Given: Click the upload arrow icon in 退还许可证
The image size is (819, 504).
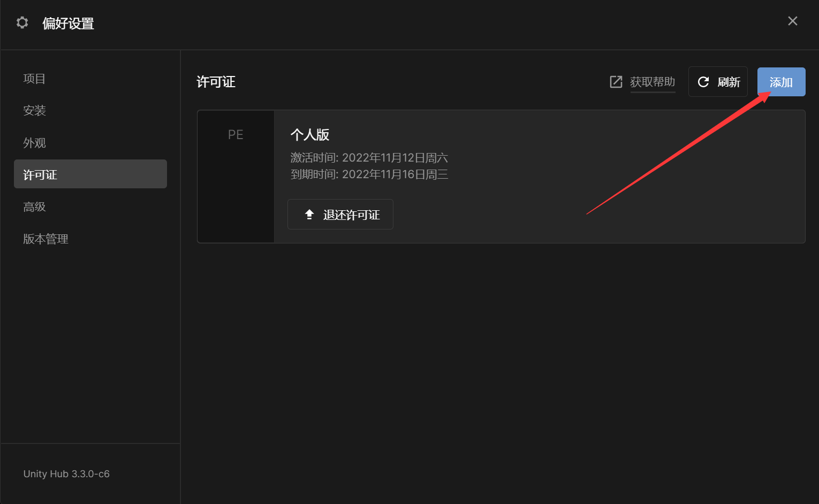Looking at the screenshot, I should click(x=309, y=215).
